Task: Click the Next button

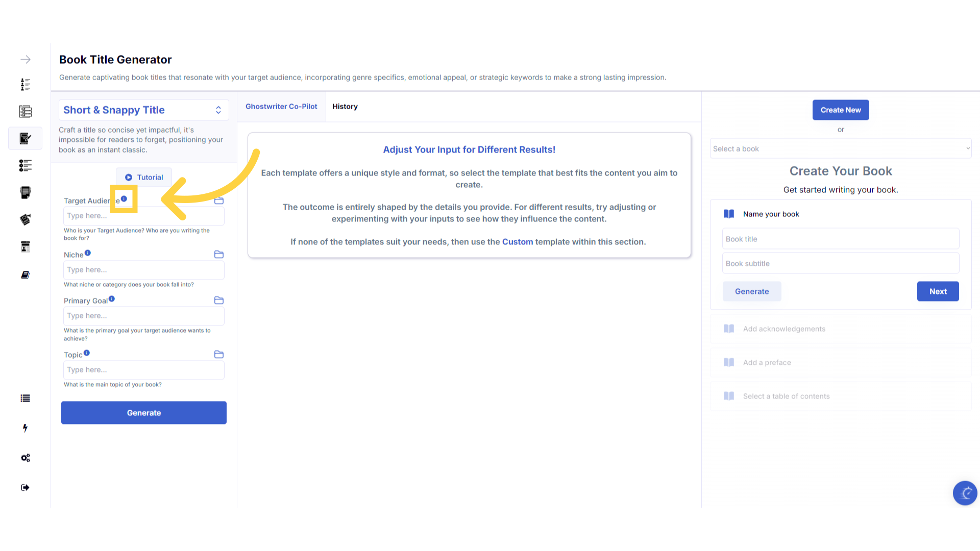Action: click(x=938, y=291)
